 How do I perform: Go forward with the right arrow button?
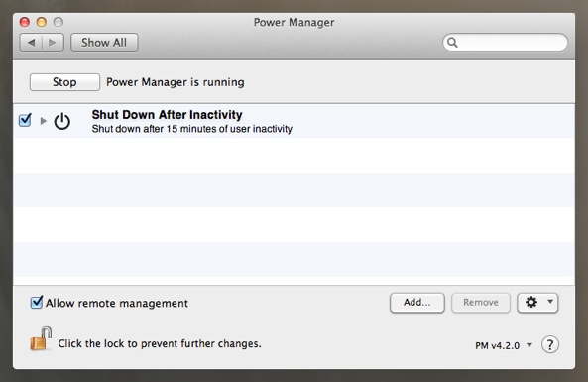(53, 43)
